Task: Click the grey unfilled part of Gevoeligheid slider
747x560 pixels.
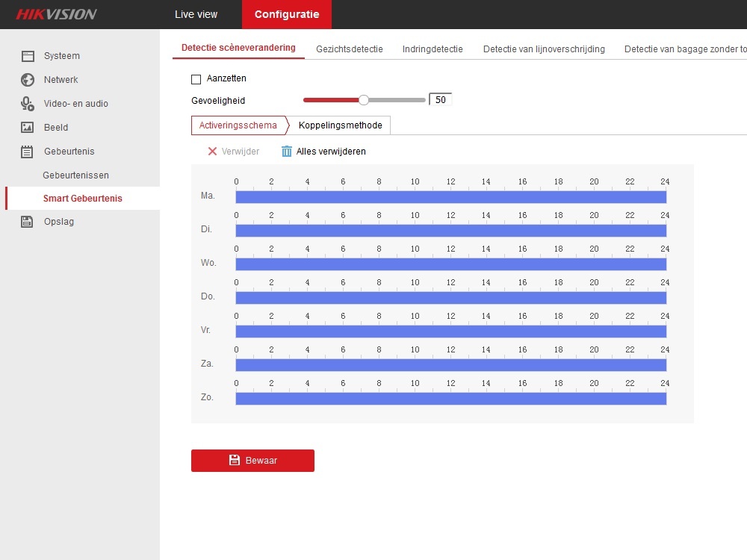Action: point(397,100)
